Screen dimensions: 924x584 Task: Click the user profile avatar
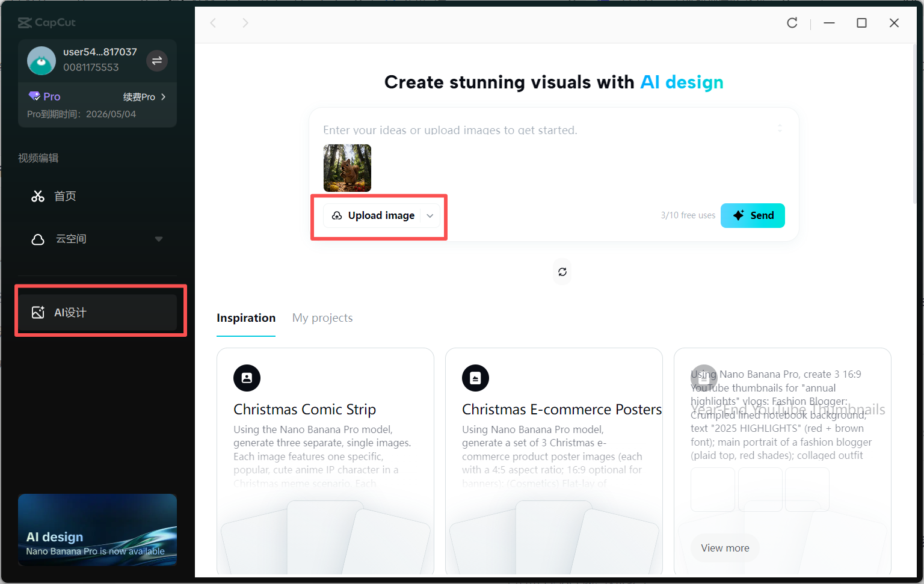(x=42, y=60)
